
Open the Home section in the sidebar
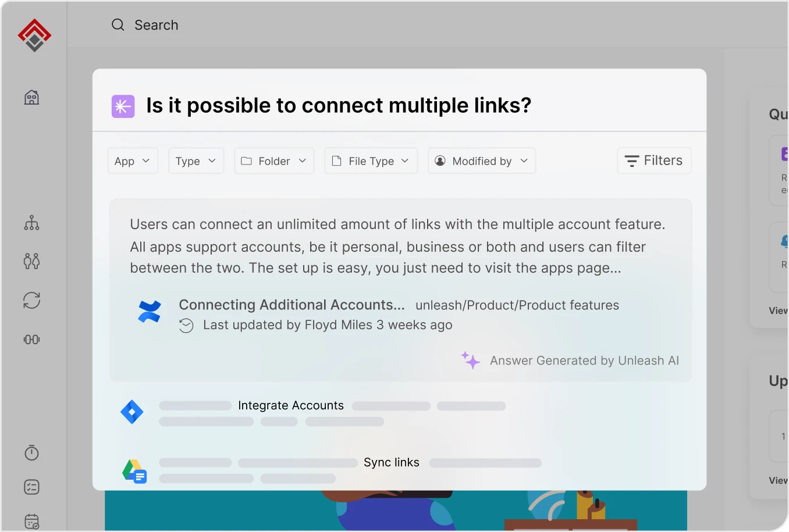click(x=31, y=98)
